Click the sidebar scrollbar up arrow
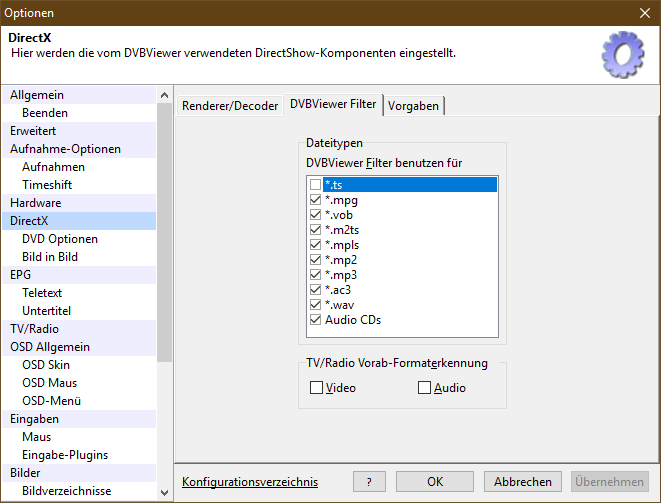661x503 pixels. click(164, 95)
